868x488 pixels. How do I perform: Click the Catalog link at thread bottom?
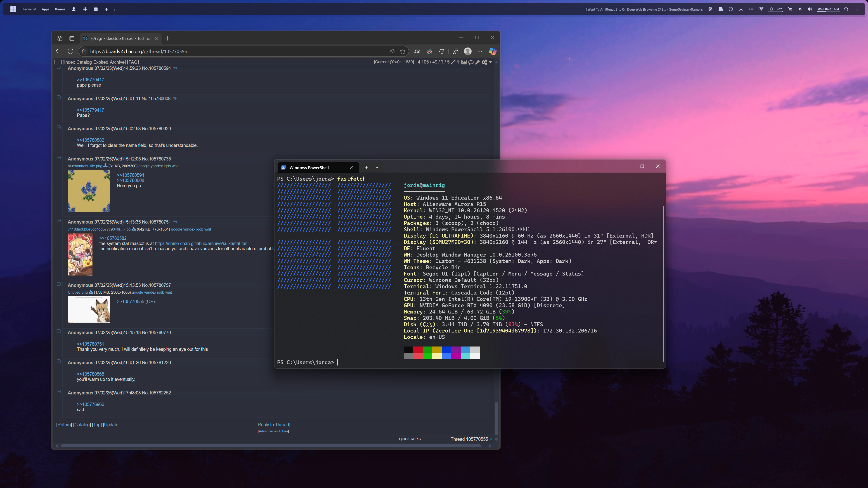click(x=82, y=425)
